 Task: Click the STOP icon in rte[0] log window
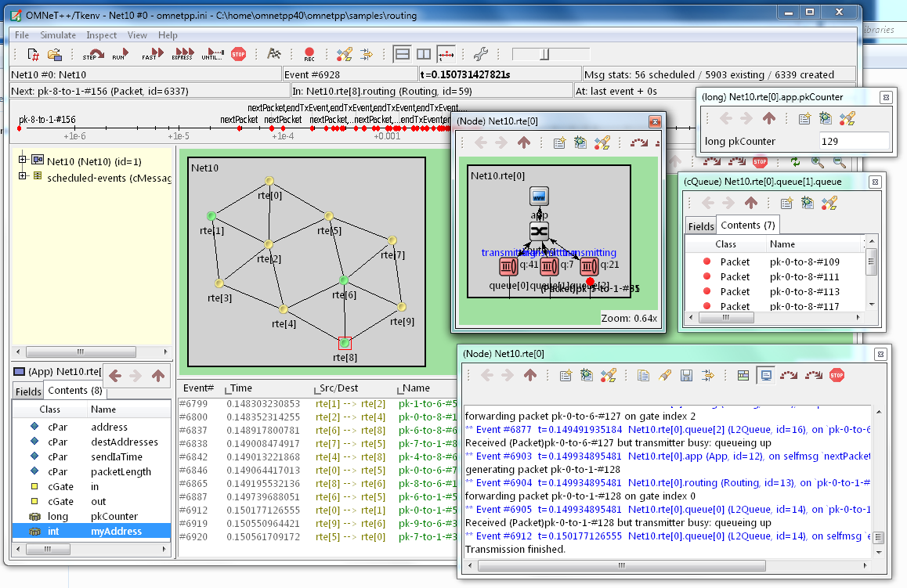point(837,375)
